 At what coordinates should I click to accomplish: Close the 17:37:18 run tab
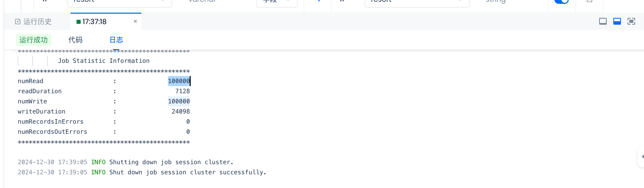135,21
